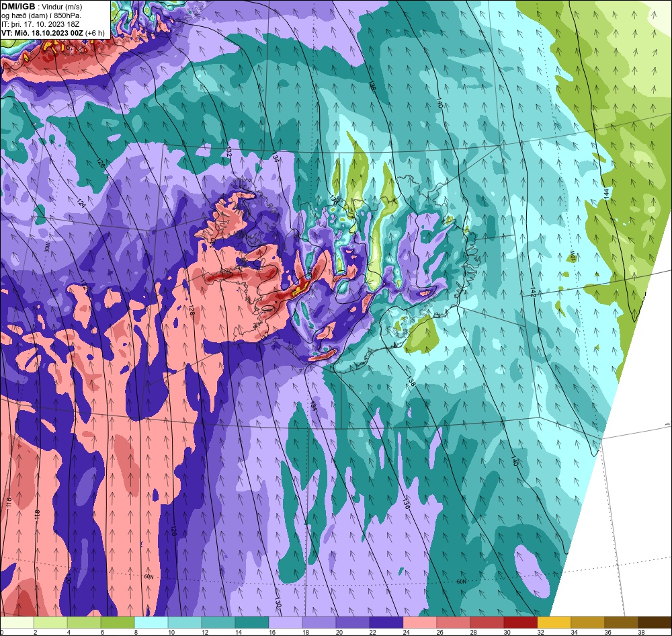
Task: Click the '120' contour label
Action: click(x=67, y=579)
